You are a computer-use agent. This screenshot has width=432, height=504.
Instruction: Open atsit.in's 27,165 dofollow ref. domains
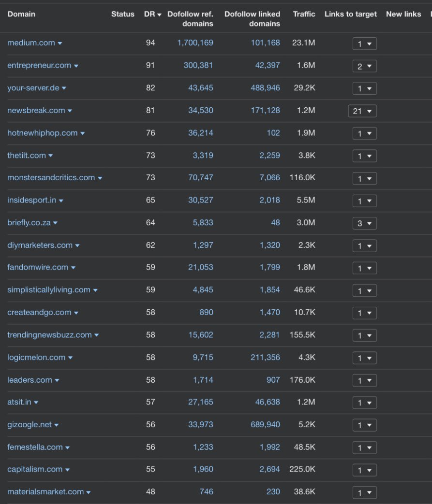(x=201, y=402)
